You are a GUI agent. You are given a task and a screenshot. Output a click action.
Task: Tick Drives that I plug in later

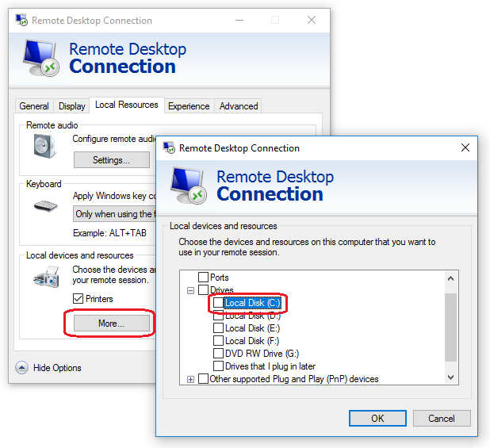pos(218,366)
